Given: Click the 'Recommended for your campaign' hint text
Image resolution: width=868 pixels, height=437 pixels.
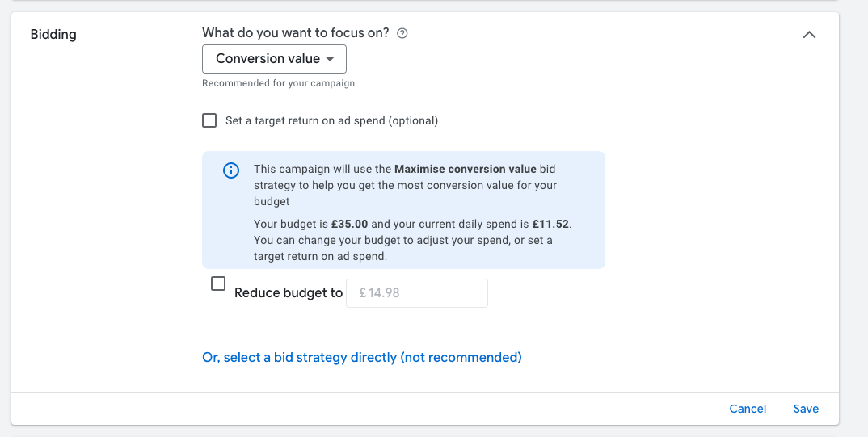Looking at the screenshot, I should pos(278,83).
